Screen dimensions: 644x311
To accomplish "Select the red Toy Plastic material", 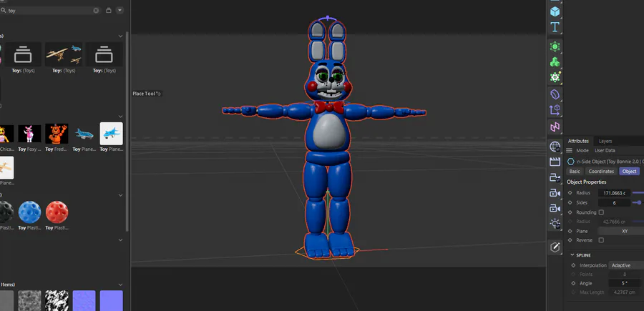I will pos(57,212).
